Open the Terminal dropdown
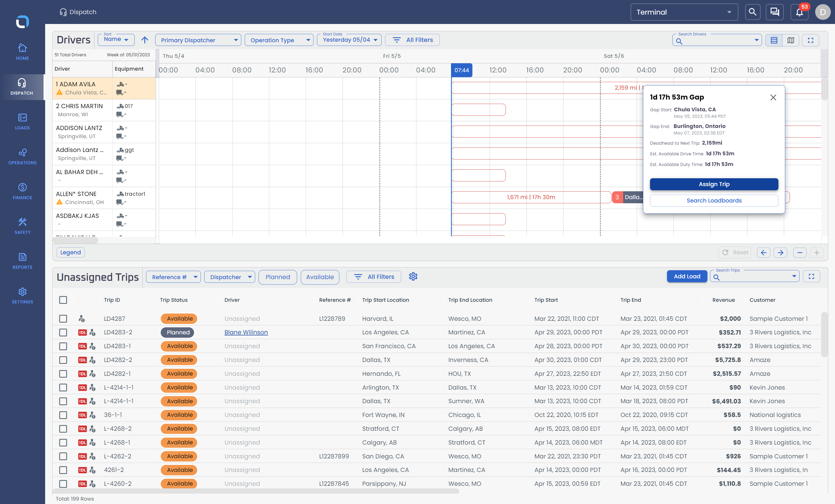 [x=684, y=12]
